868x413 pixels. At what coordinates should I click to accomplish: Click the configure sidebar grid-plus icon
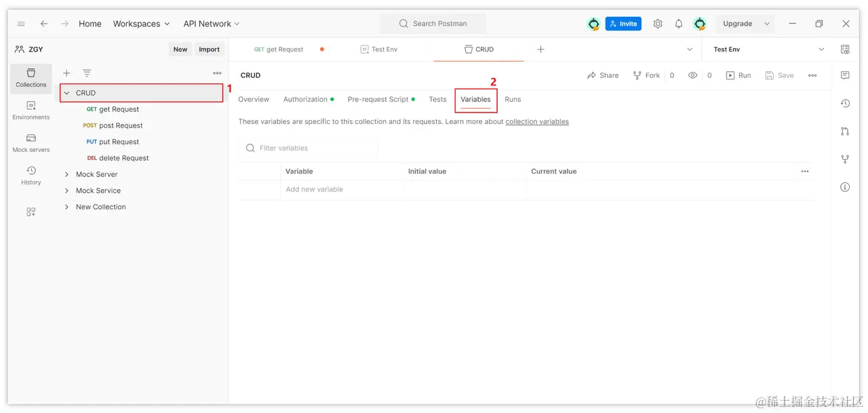[x=31, y=212]
